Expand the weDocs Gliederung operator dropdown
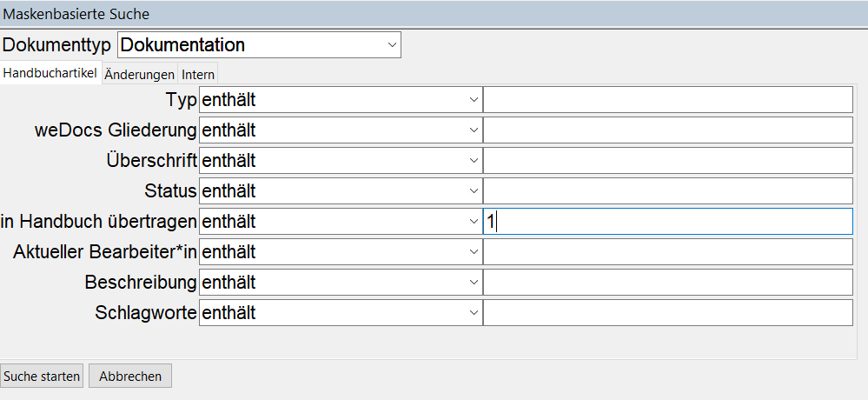The height and width of the screenshot is (400, 868). pos(341,130)
